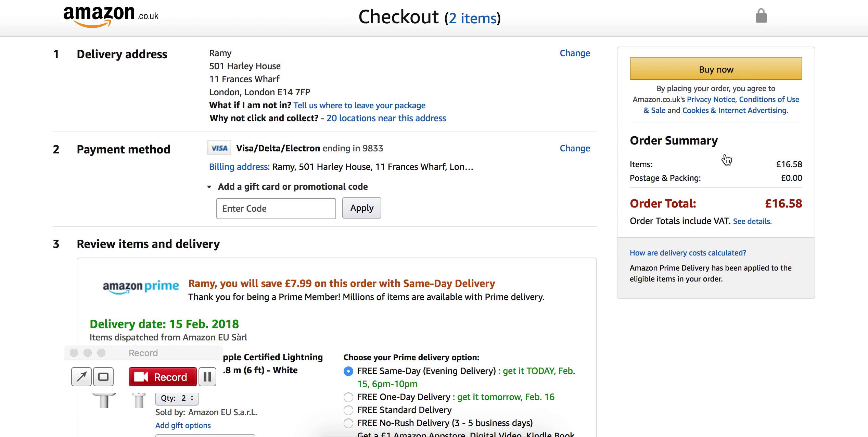Open the Qty dropdown
Screen dimensions: 868x437
click(177, 398)
